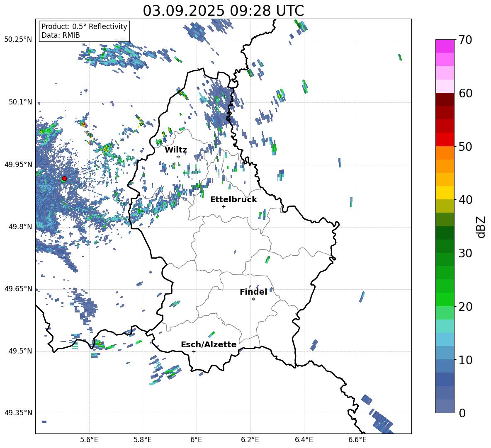Click the red radar site marker
The width and height of the screenshot is (491, 448).
click(64, 179)
